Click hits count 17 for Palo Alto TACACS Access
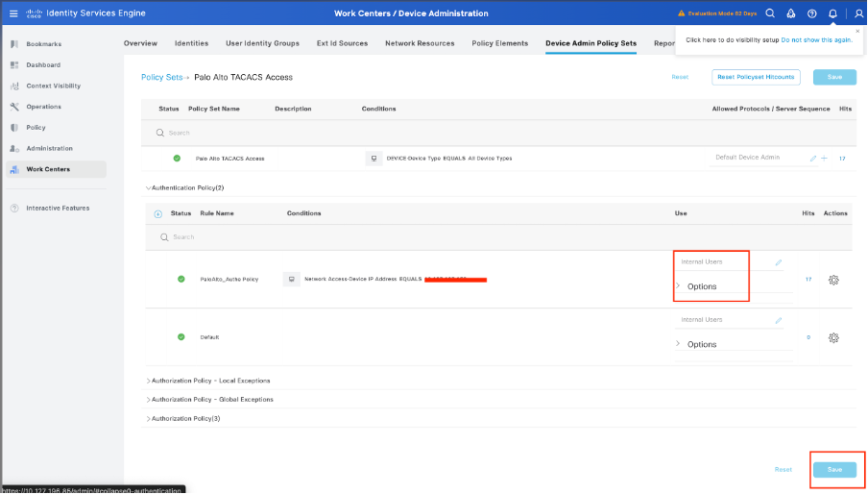 click(x=842, y=159)
